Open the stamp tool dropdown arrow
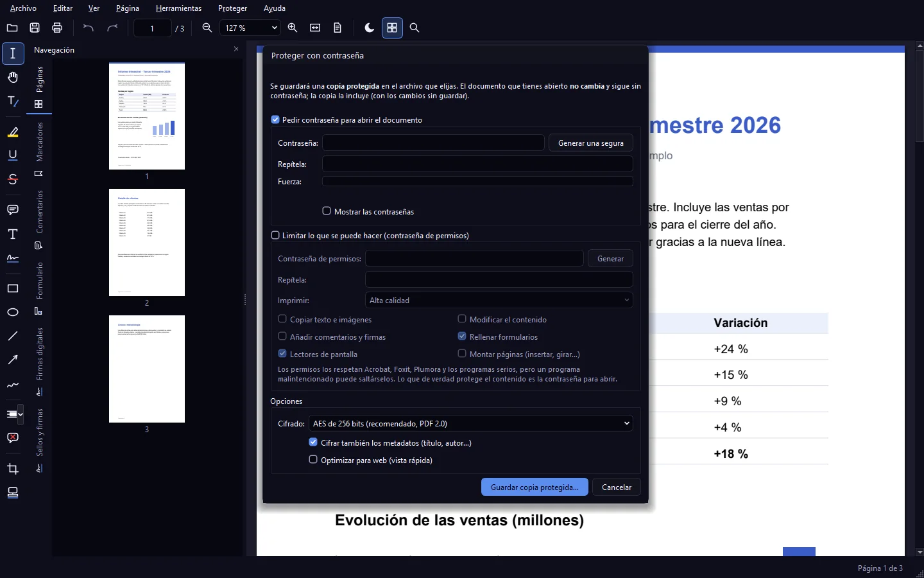Image resolution: width=924 pixels, height=578 pixels. click(21, 414)
